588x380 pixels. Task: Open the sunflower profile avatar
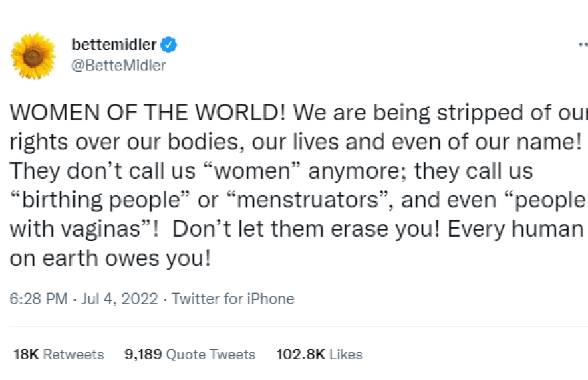[x=33, y=56]
